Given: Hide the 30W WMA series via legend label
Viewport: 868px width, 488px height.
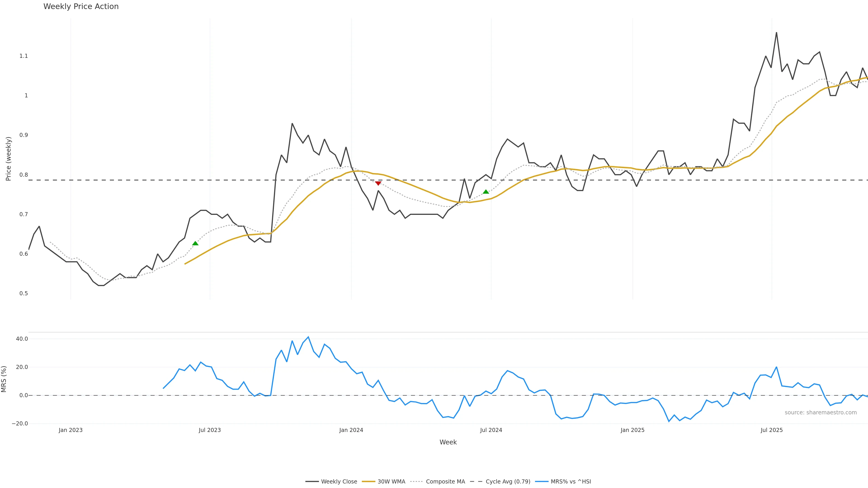Looking at the screenshot, I should pos(391,482).
